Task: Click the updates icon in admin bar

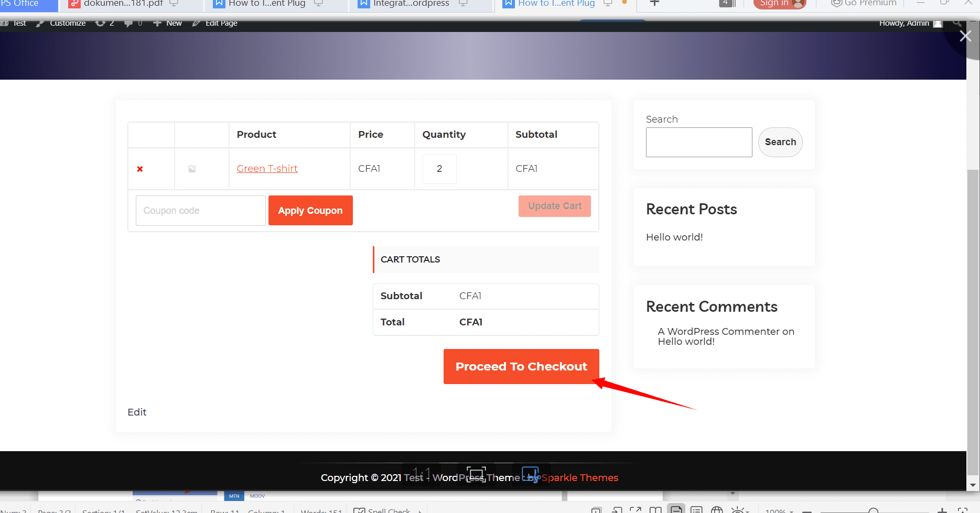Action: tap(101, 23)
